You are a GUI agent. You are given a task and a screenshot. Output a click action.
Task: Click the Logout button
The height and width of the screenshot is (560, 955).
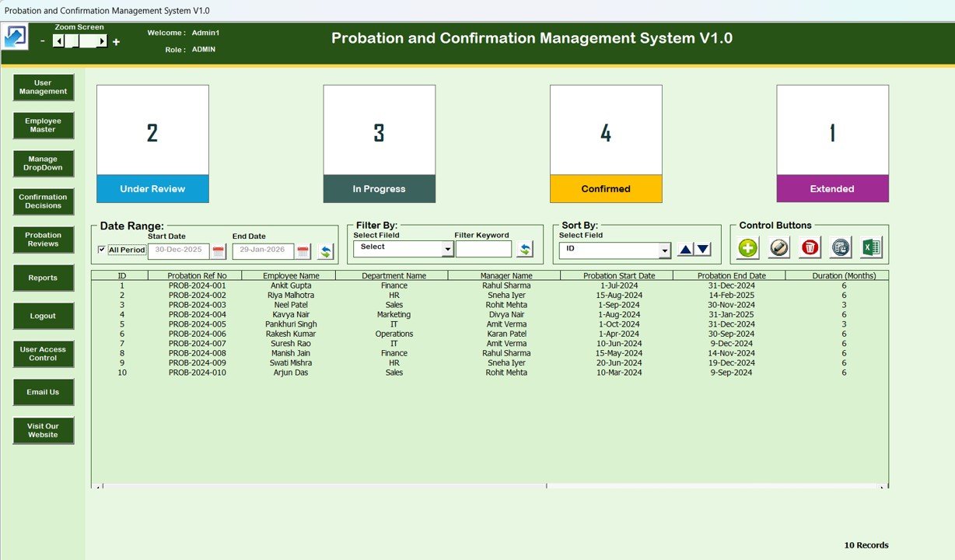(43, 316)
